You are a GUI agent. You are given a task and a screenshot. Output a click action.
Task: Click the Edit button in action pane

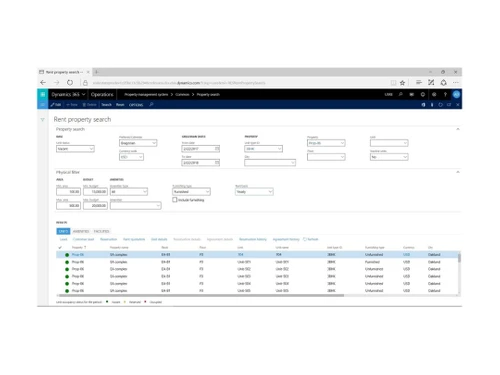coord(56,105)
